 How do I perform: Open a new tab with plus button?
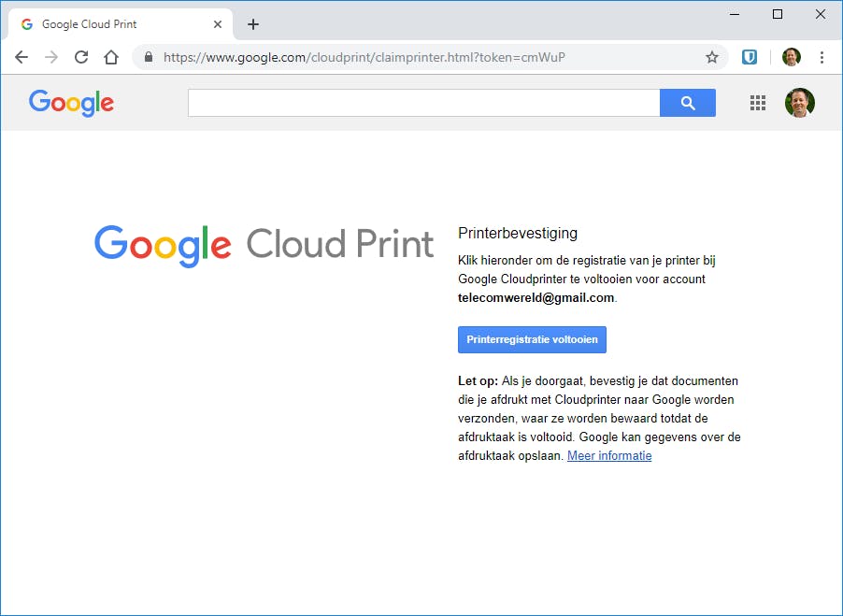click(x=253, y=24)
